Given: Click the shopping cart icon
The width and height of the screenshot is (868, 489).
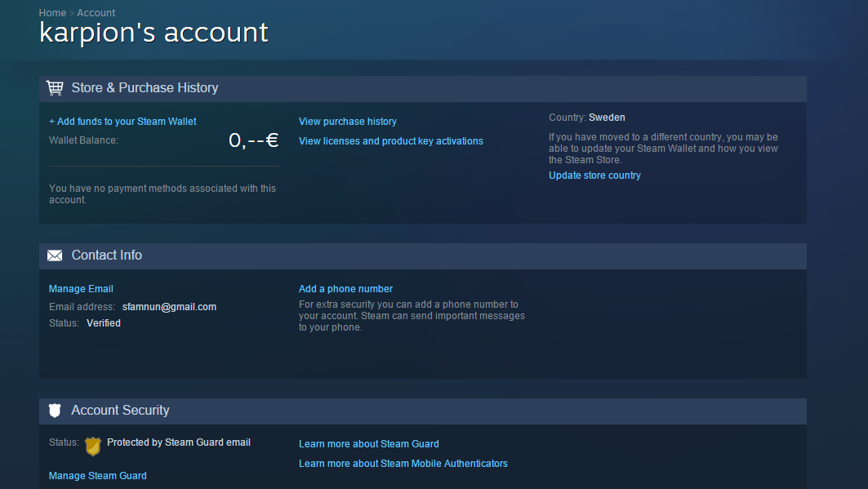Looking at the screenshot, I should 55,88.
